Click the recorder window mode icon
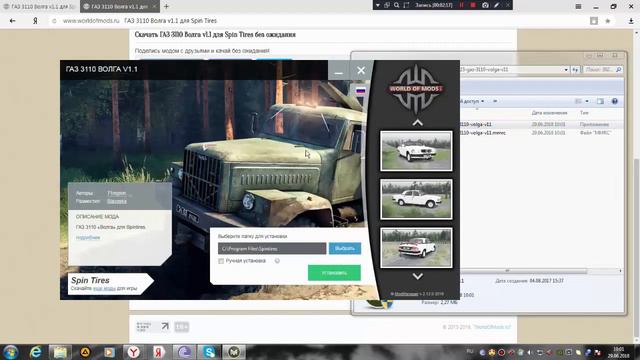Screen dimensions: 640x360 (x=387, y=5)
